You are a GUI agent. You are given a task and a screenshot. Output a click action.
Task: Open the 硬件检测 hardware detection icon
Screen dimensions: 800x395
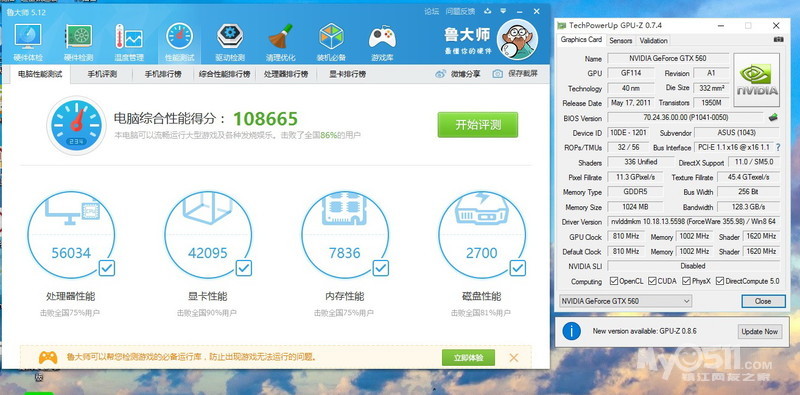tap(78, 37)
